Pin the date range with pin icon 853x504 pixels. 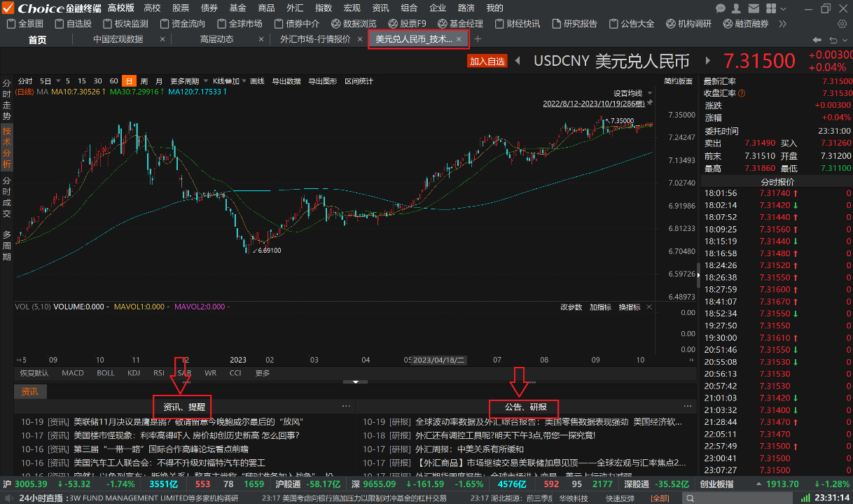pyautogui.click(x=650, y=103)
